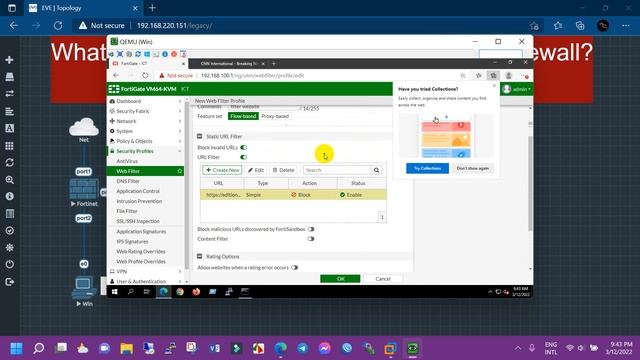The width and height of the screenshot is (640, 360).
Task: Click Create New in URL filter
Action: pos(222,170)
